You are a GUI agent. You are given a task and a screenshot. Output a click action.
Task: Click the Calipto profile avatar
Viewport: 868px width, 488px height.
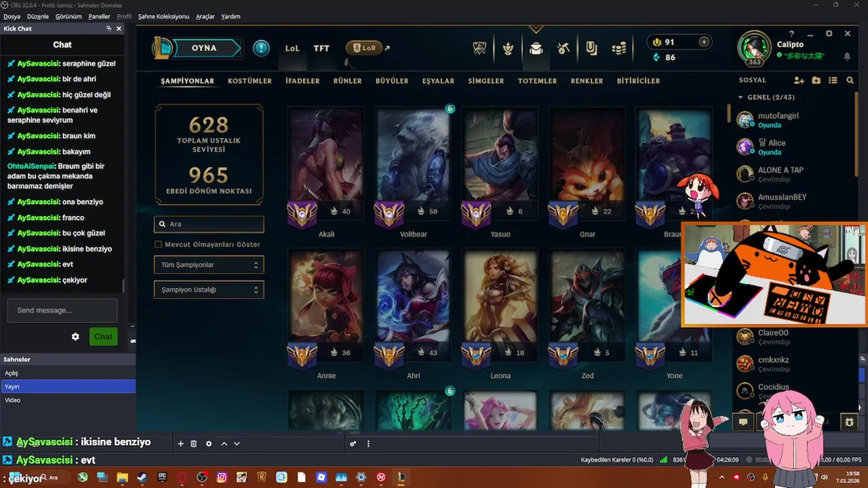755,47
